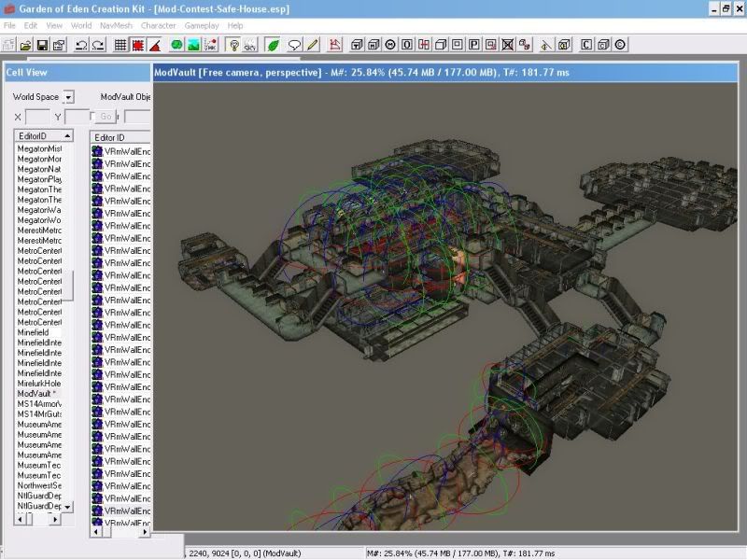This screenshot has width=747, height=560.
Task: Click the red H-shaped toolbar icon
Action: tap(424, 45)
